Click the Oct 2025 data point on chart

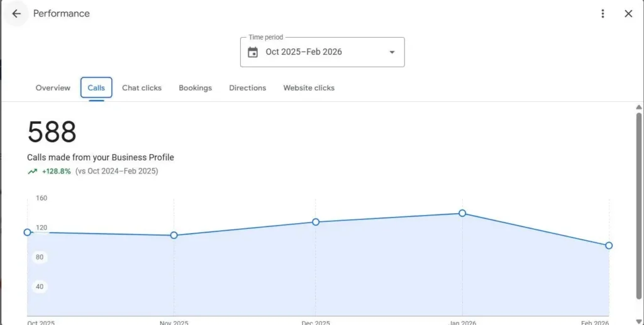pyautogui.click(x=28, y=232)
